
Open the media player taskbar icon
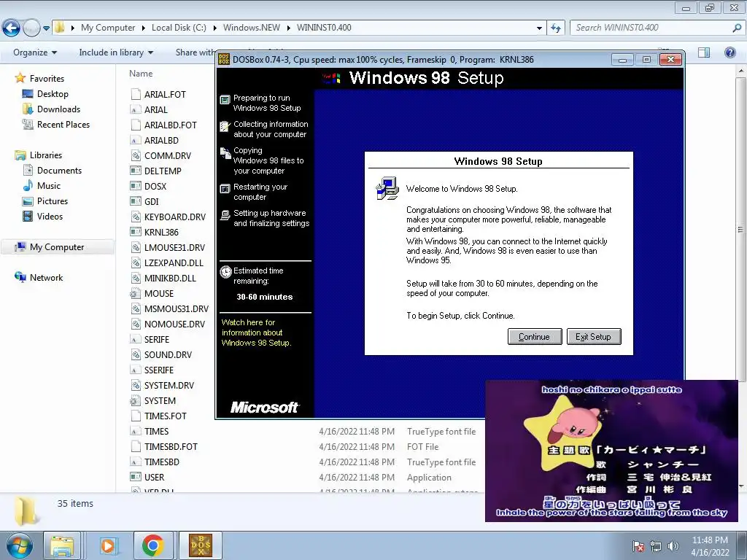[x=108, y=545]
